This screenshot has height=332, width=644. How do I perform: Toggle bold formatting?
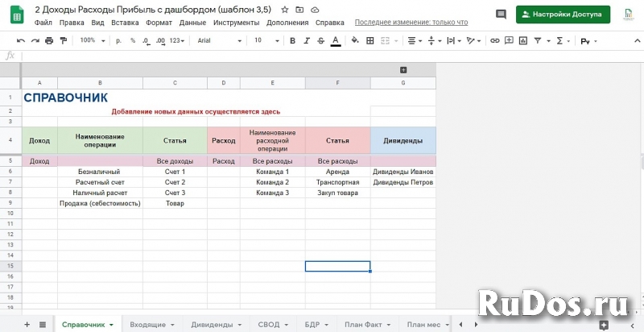pyautogui.click(x=292, y=40)
